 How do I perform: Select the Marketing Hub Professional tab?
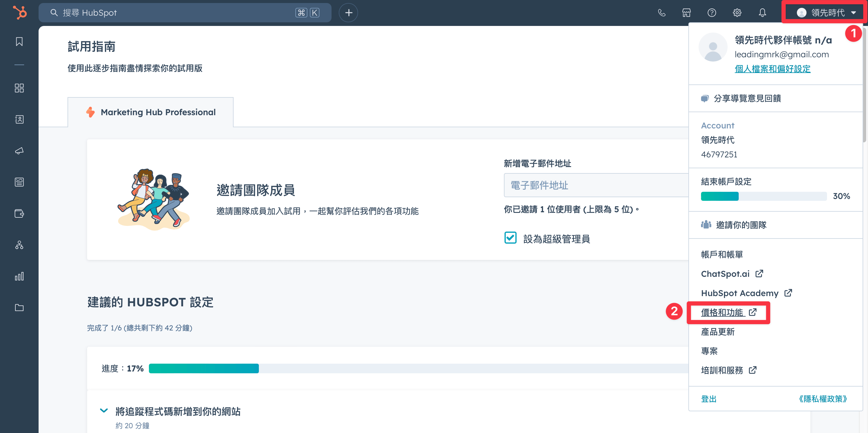point(151,112)
